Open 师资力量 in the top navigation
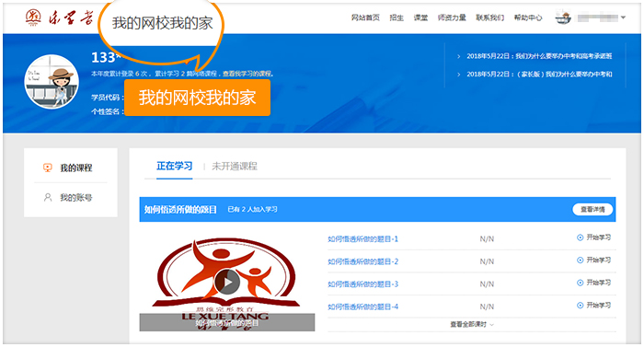Viewport: 644px width, 347px height. (452, 17)
